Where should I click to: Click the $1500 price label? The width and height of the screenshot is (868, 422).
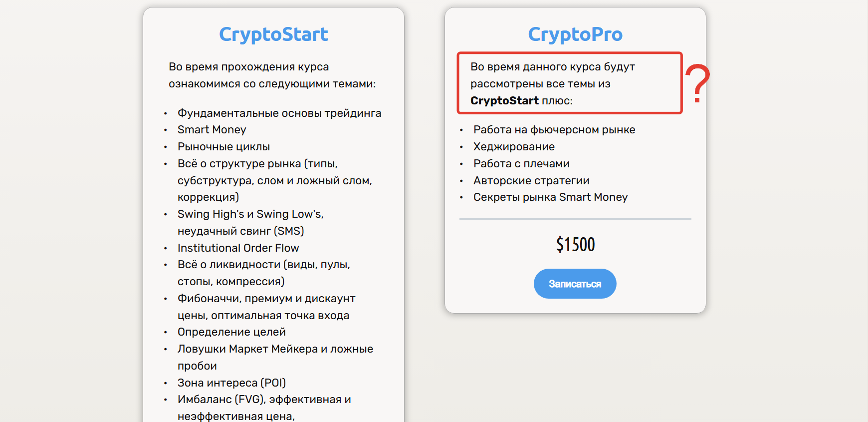(x=575, y=244)
